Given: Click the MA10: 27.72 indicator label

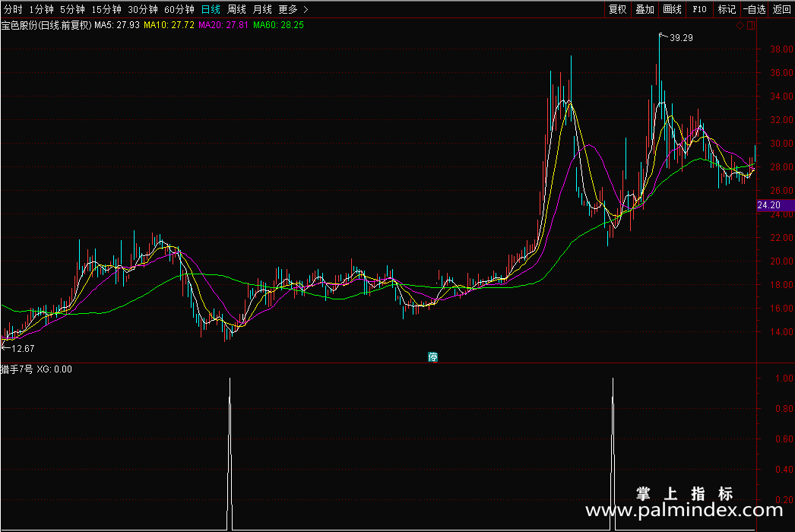Looking at the screenshot, I should click(169, 25).
